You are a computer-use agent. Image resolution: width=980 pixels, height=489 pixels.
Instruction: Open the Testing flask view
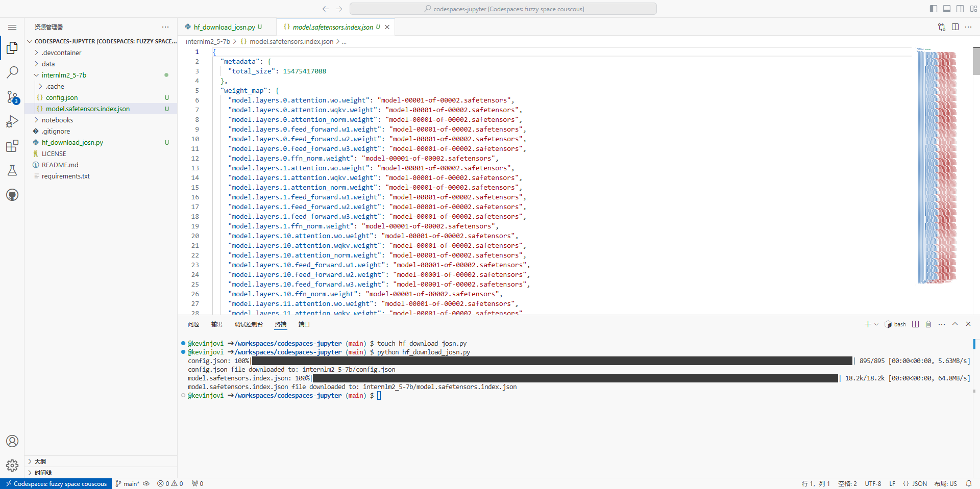point(12,170)
